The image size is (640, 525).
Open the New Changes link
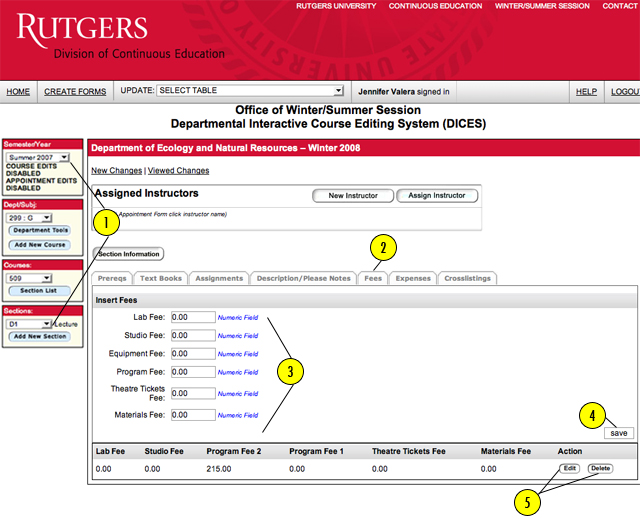(116, 171)
